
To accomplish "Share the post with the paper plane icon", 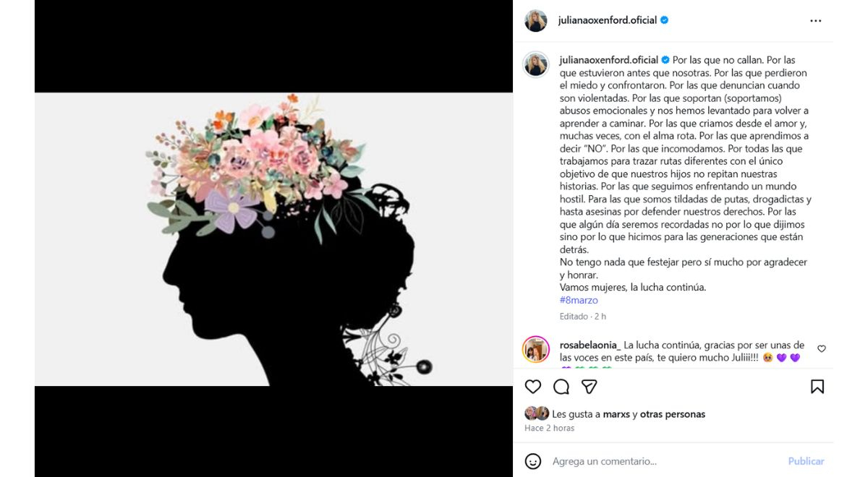I will point(590,387).
